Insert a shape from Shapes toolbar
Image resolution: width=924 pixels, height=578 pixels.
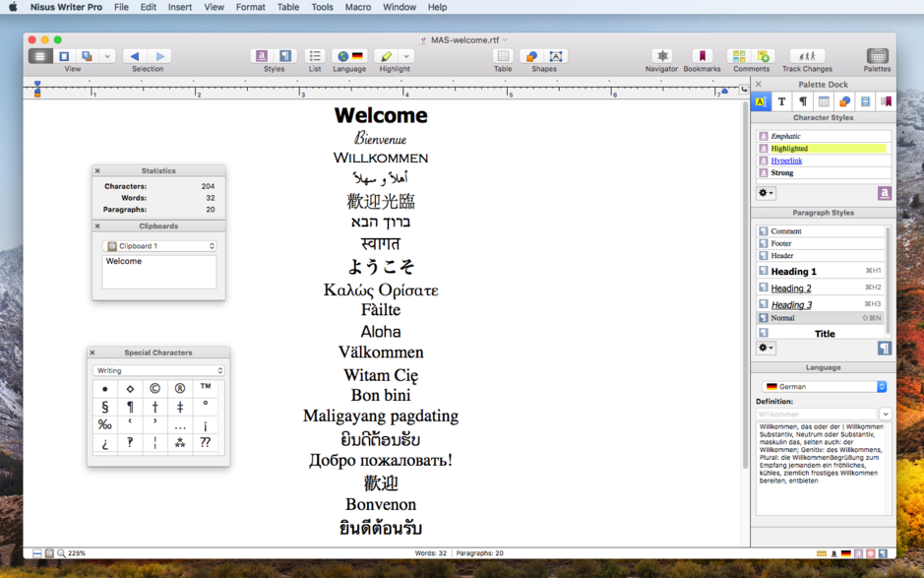point(531,56)
